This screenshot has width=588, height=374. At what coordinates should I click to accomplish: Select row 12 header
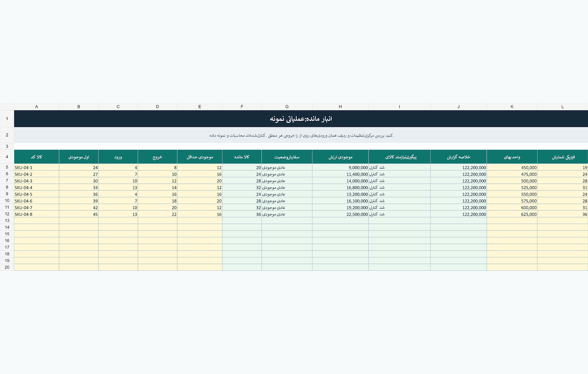tap(7, 214)
